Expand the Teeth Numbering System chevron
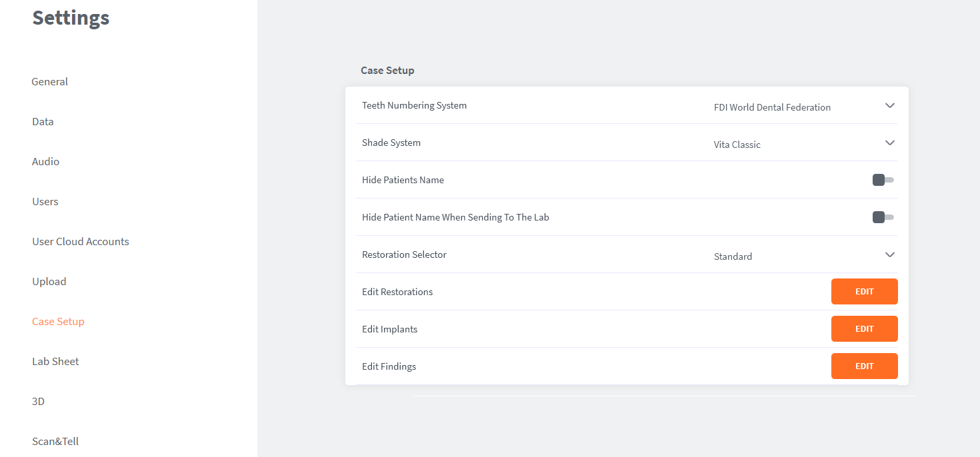Image resolution: width=980 pixels, height=457 pixels. [x=889, y=106]
